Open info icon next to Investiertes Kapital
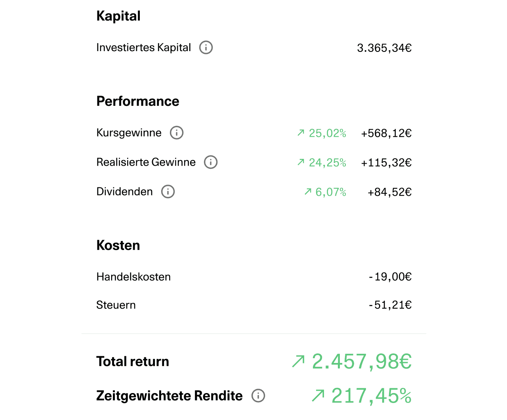The width and height of the screenshot is (507, 420). (x=206, y=48)
